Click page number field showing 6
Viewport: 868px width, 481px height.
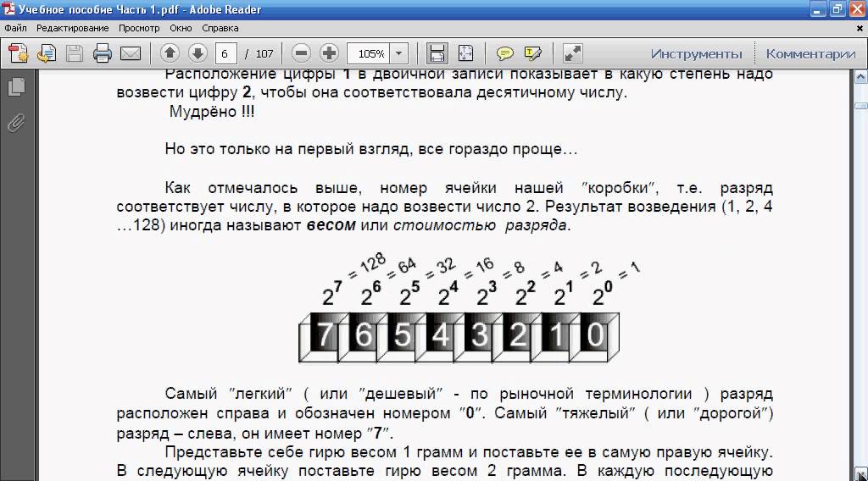click(x=225, y=53)
